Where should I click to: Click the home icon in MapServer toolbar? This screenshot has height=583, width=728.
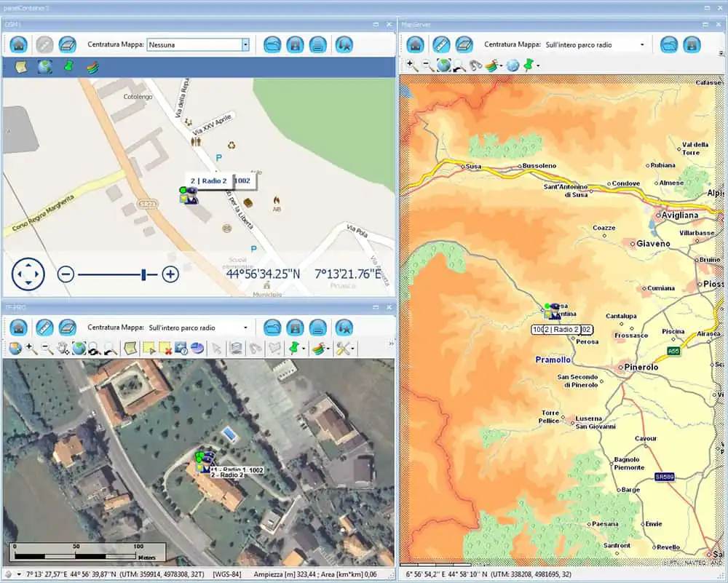click(x=416, y=44)
